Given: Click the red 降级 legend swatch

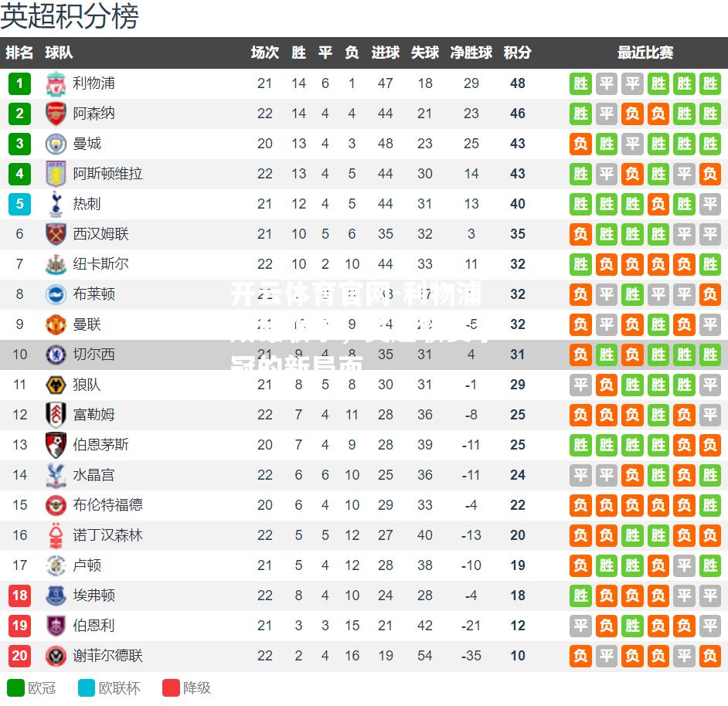Looking at the screenshot, I should (171, 688).
